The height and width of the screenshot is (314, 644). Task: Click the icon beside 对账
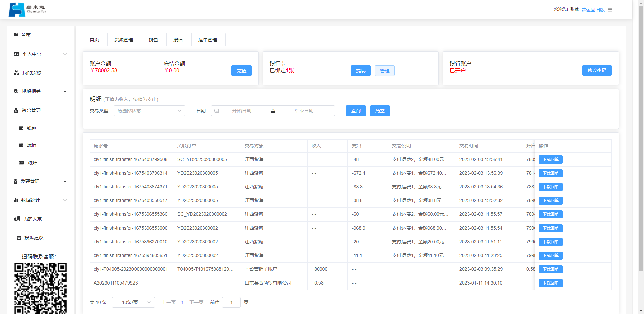click(21, 163)
